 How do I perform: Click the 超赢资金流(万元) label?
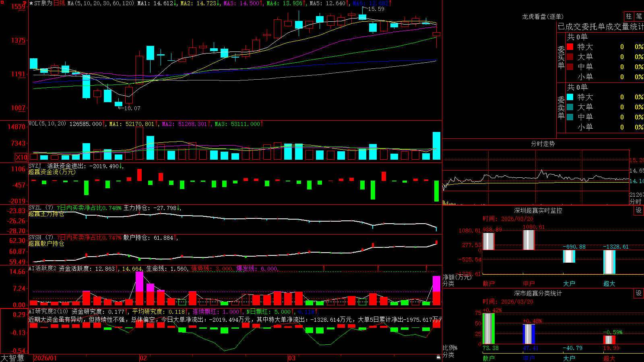point(52,172)
